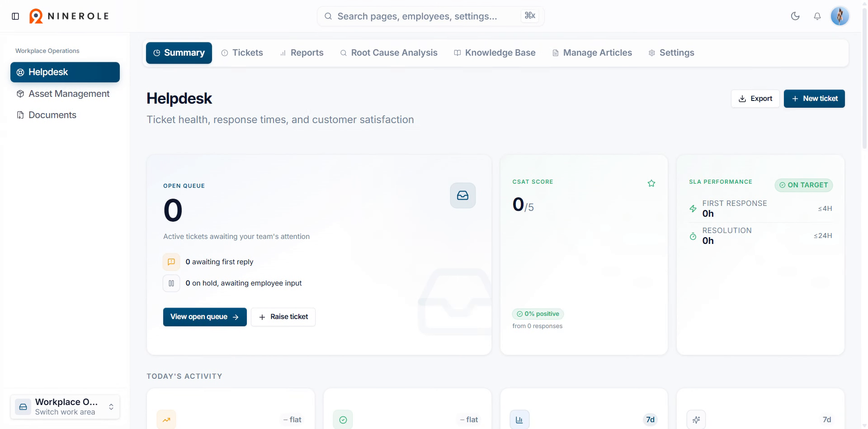Click the blue bar chart activity icon

519,419
